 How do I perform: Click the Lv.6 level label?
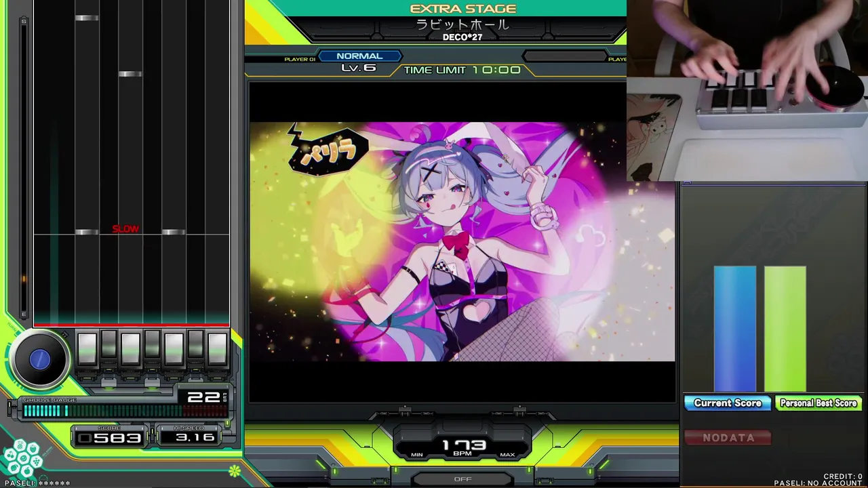[359, 68]
